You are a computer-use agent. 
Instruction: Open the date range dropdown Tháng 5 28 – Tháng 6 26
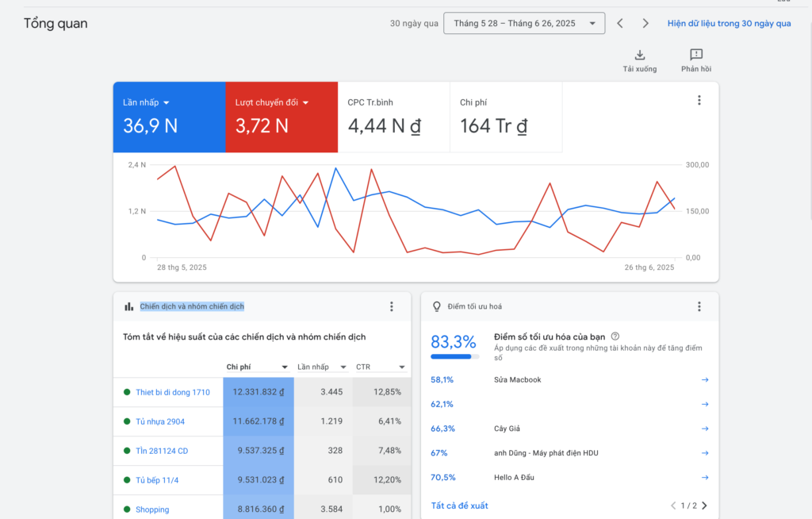[524, 23]
